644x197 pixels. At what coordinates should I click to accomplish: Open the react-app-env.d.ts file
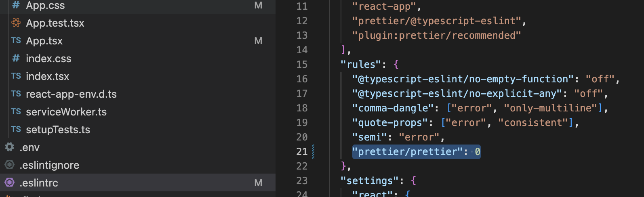[71, 94]
